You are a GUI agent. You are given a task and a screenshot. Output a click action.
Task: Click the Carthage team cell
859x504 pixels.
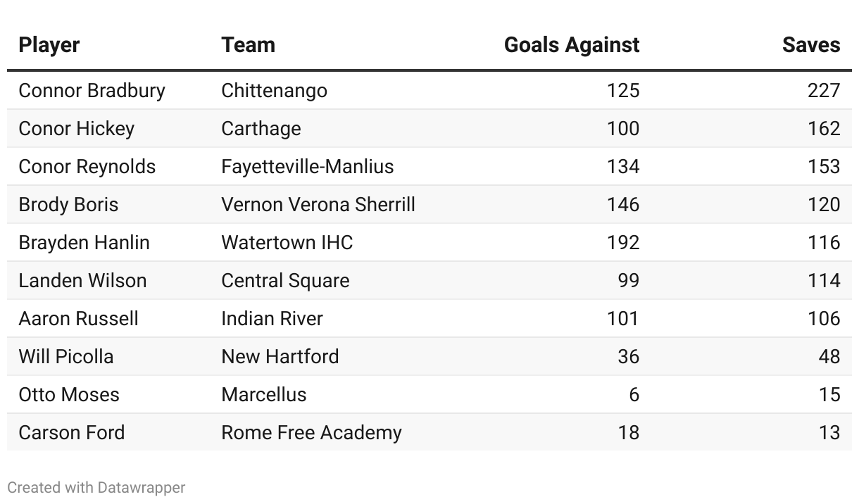pyautogui.click(x=261, y=129)
